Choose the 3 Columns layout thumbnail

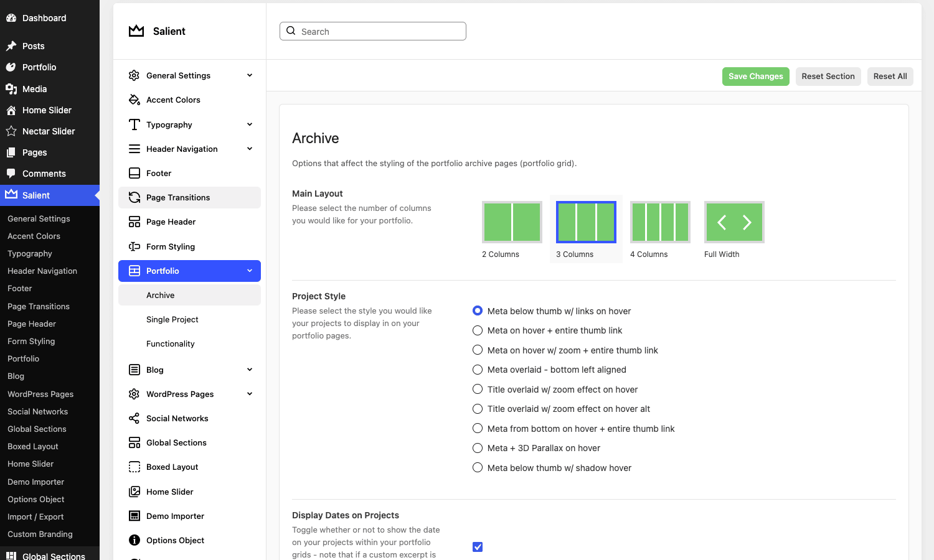click(x=586, y=222)
